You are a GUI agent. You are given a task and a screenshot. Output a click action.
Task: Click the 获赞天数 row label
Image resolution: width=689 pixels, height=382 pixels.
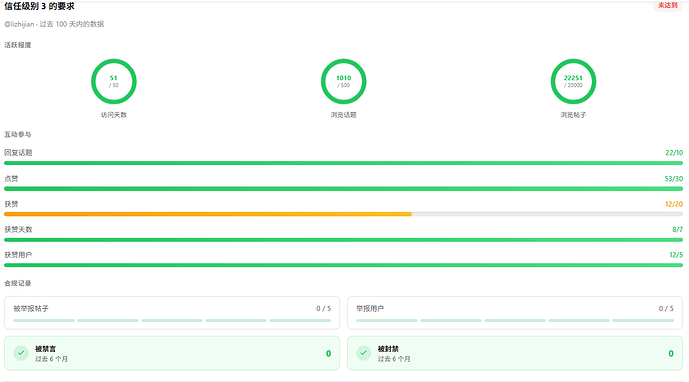click(18, 229)
